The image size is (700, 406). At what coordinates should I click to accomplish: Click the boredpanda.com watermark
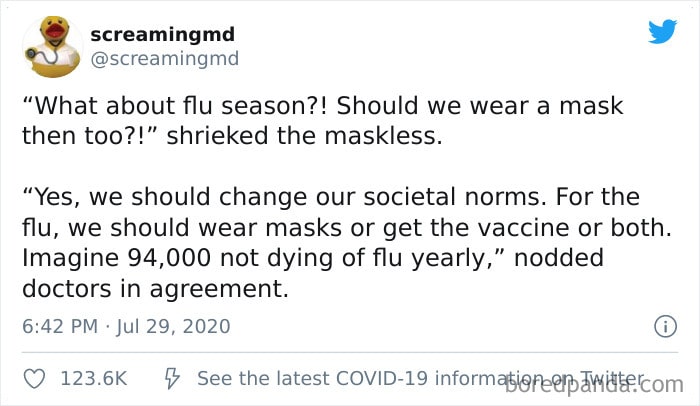594,385
